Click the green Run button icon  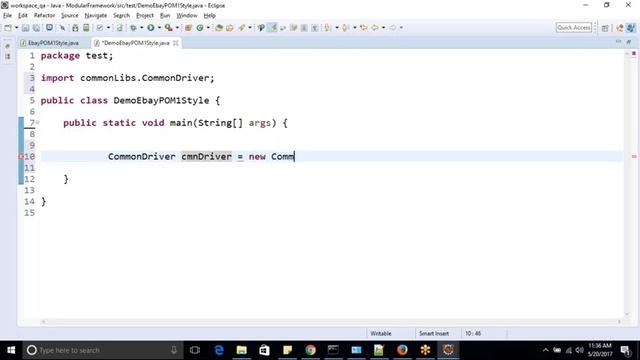pyautogui.click(x=151, y=28)
